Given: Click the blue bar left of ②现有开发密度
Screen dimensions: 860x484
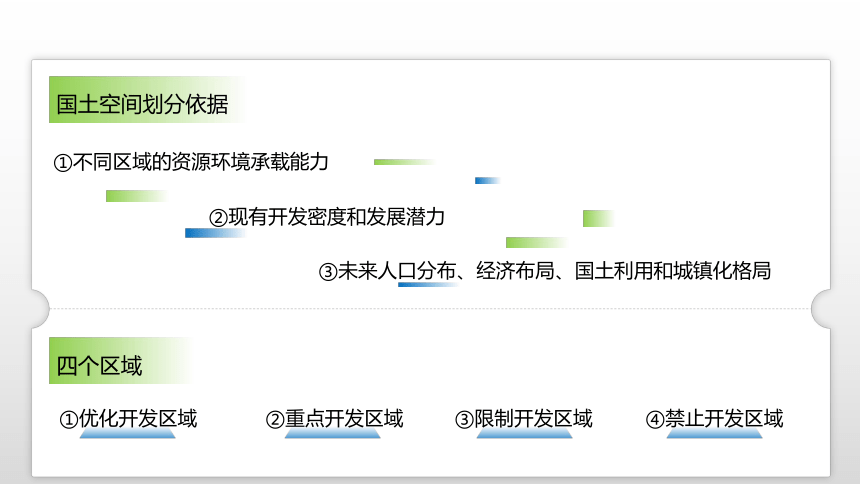Looking at the screenshot, I should pyautogui.click(x=216, y=233).
